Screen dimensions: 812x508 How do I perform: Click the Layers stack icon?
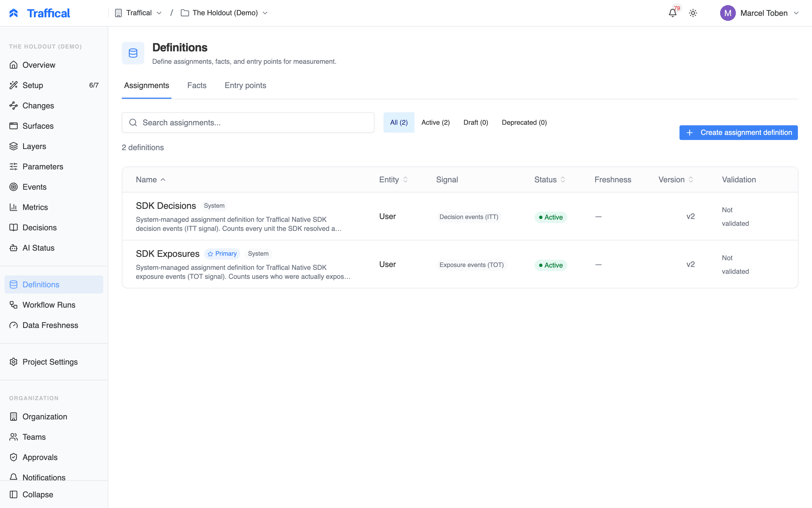pyautogui.click(x=14, y=146)
